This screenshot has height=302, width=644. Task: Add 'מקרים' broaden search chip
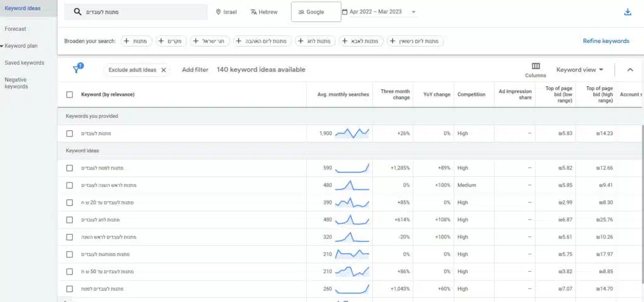pyautogui.click(x=171, y=41)
